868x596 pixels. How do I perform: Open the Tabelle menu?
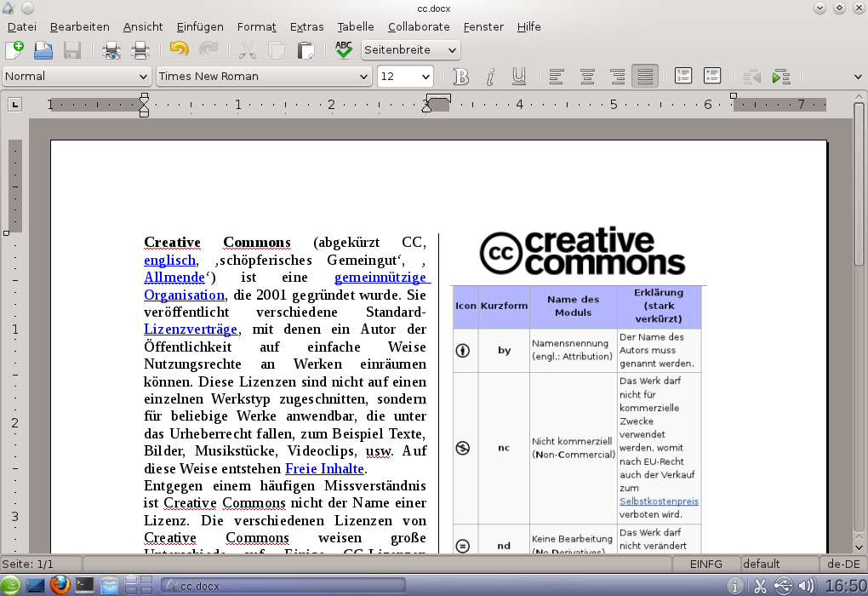point(355,27)
